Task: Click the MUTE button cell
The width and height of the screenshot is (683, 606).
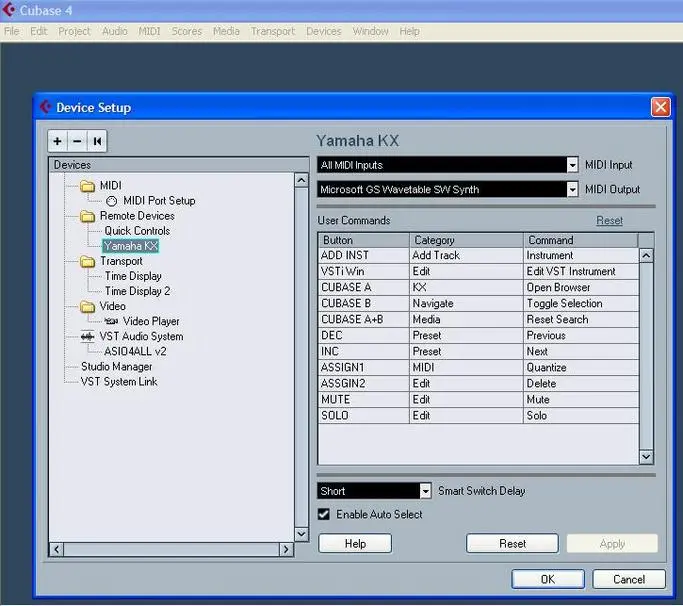Action: [364, 399]
